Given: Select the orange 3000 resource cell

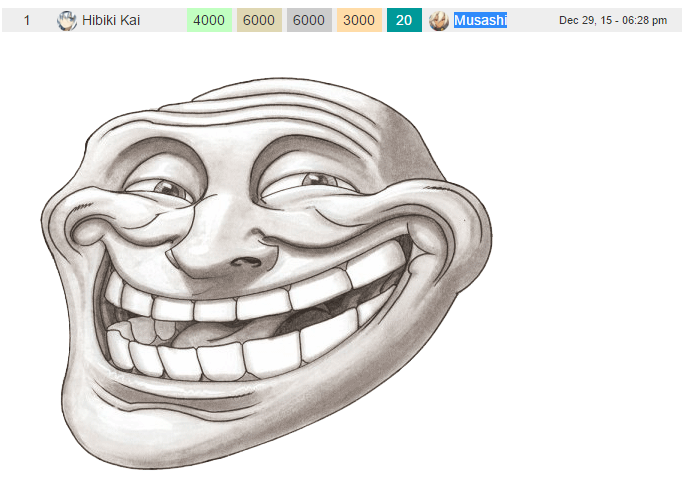Looking at the screenshot, I should (x=359, y=20).
